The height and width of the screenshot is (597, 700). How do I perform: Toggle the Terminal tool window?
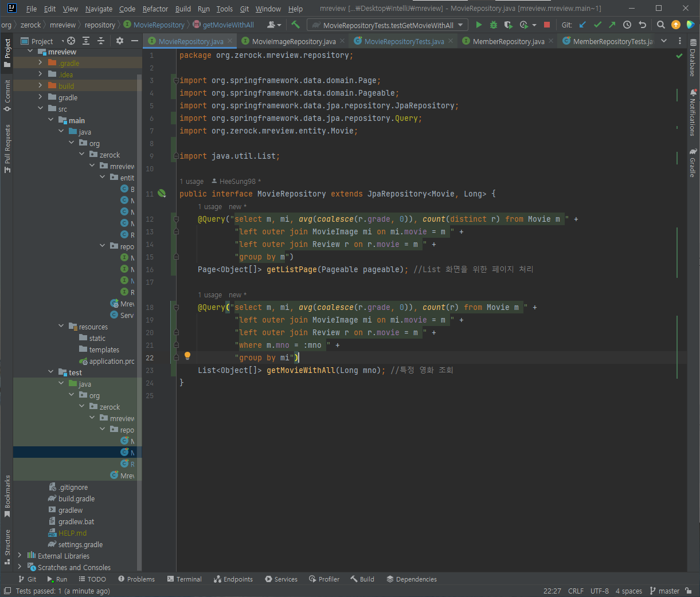185,579
